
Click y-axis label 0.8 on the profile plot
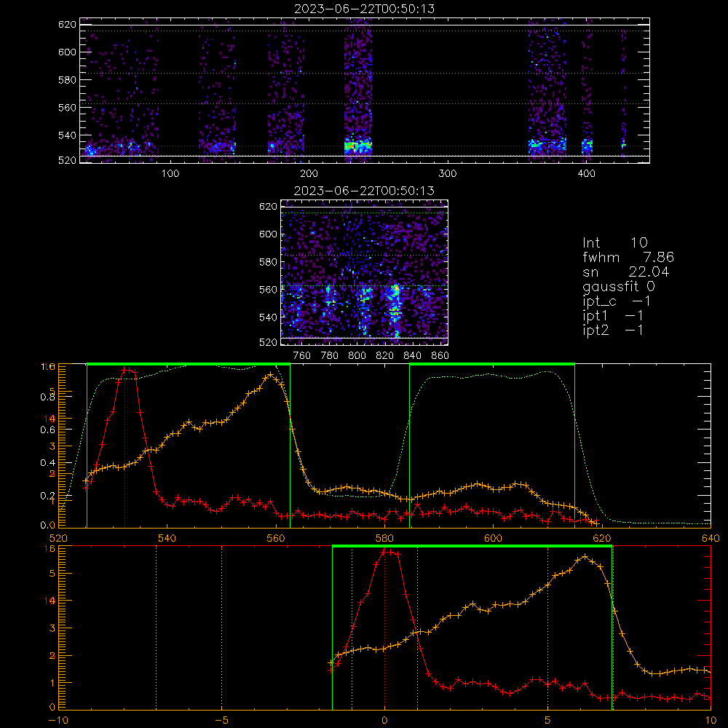click(x=48, y=397)
